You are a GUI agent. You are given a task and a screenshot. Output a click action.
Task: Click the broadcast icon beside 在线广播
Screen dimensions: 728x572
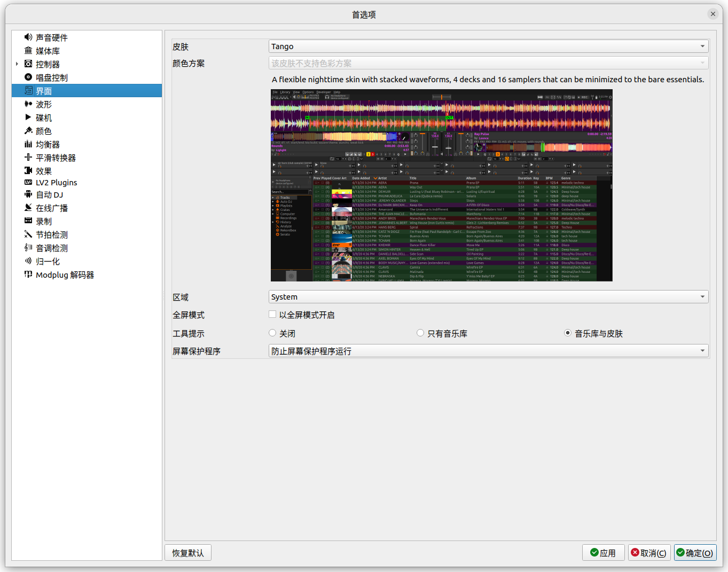tap(28, 207)
